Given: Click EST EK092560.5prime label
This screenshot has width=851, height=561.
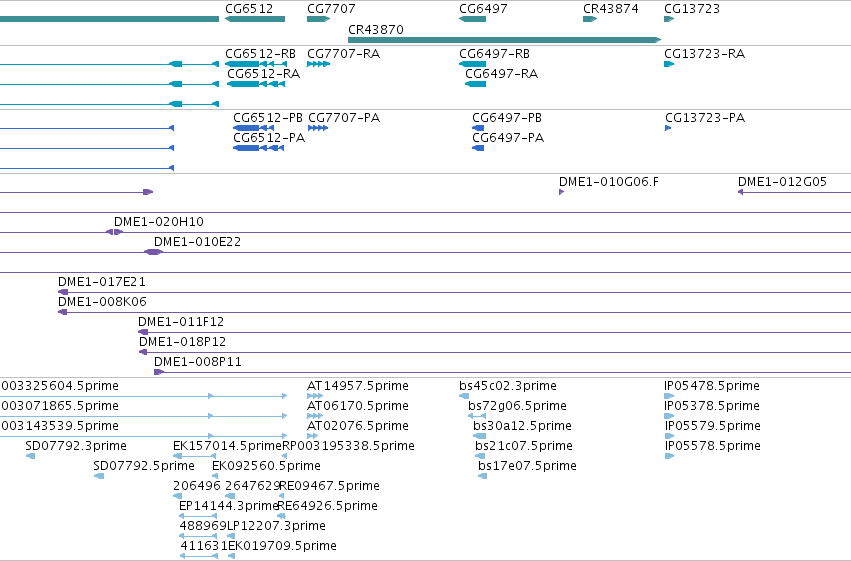Looking at the screenshot, I should click(266, 466).
